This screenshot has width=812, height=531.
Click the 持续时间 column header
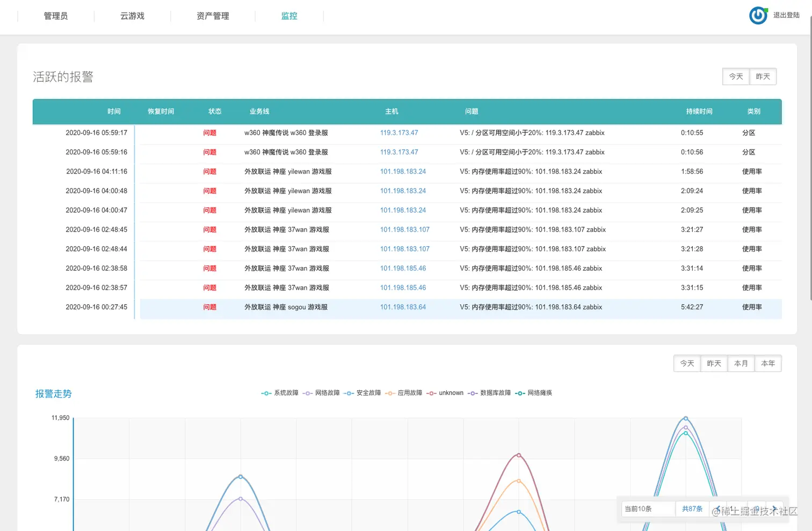tap(699, 111)
